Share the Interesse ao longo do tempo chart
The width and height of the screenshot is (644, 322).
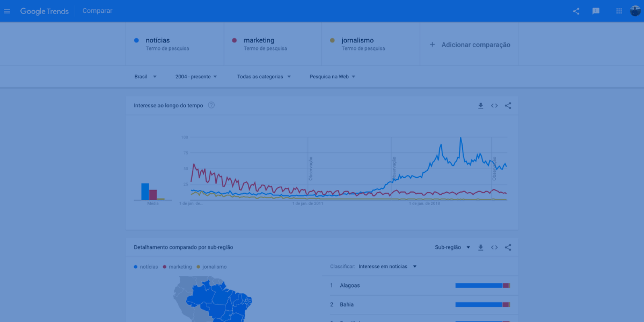[x=508, y=106]
